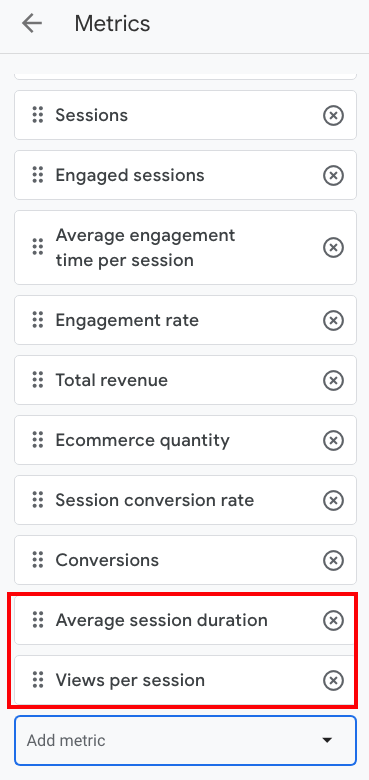Click the Engagement rate drag handle
369x780 pixels.
pos(38,320)
